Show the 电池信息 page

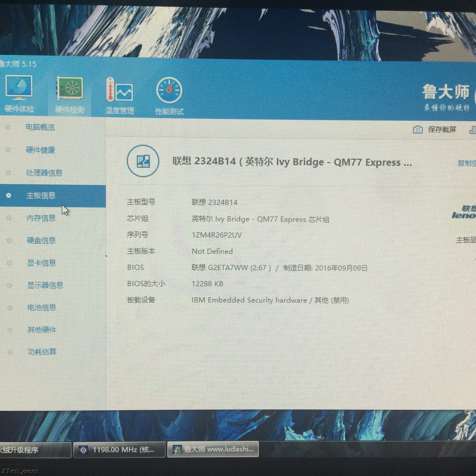(x=42, y=307)
